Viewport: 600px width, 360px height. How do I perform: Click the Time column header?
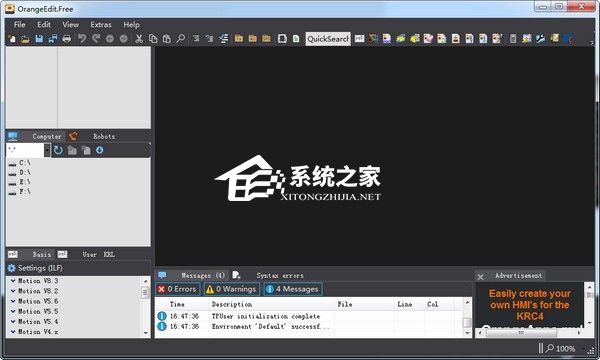tap(177, 304)
